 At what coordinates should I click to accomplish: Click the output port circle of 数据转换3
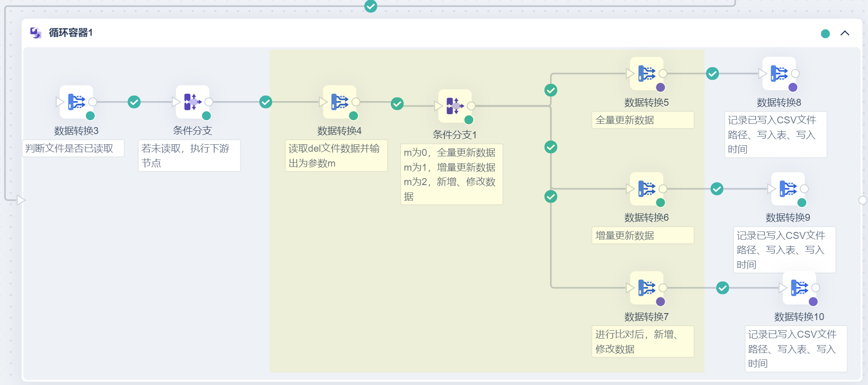point(93,102)
